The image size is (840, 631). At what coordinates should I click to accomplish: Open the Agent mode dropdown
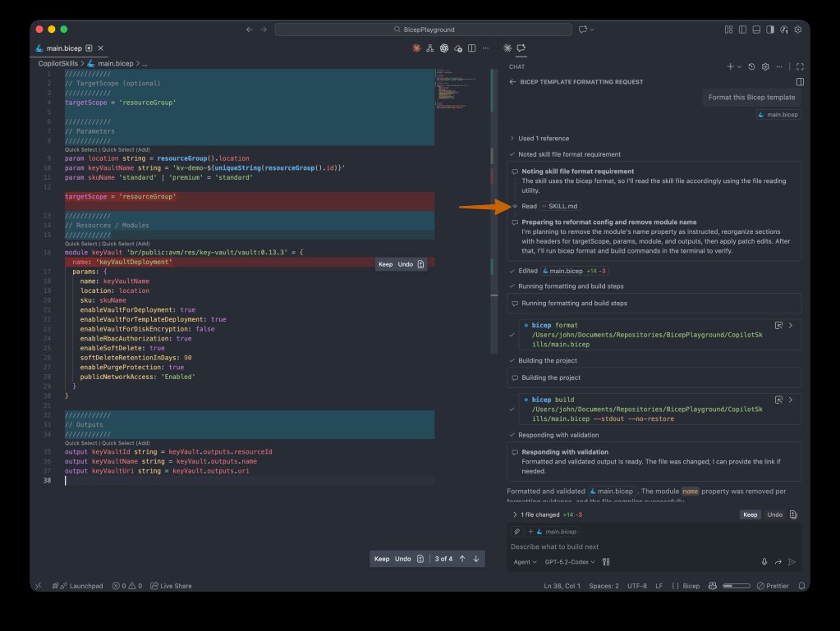pos(526,562)
